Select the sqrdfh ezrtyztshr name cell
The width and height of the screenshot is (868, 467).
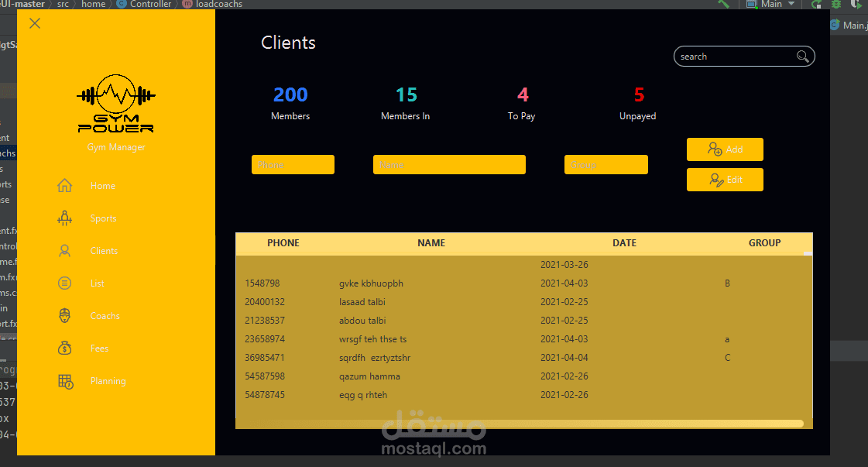click(x=375, y=358)
